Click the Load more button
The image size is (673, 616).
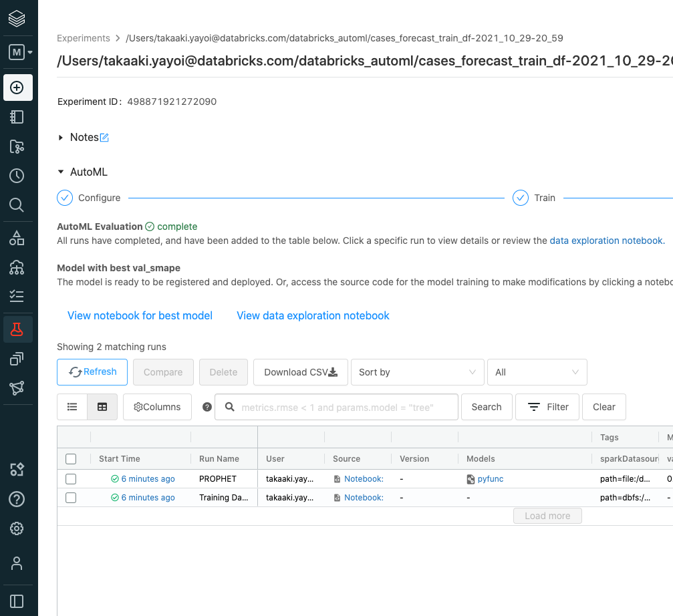click(x=547, y=516)
